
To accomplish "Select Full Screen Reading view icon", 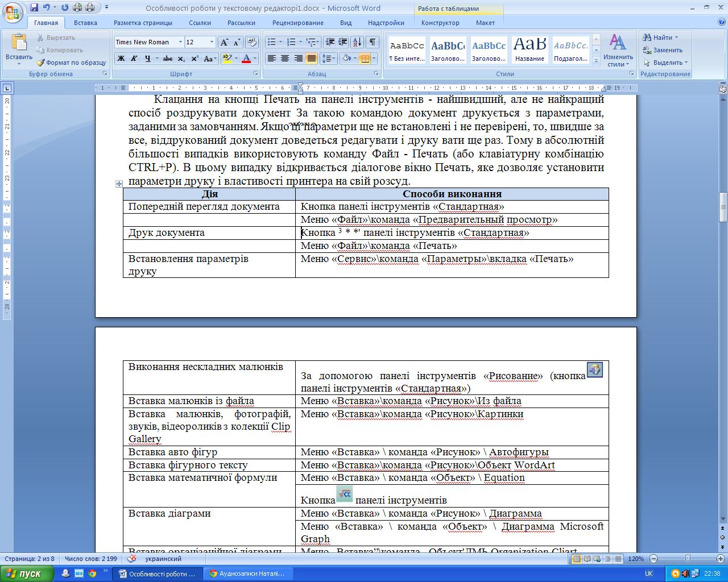I will pos(587,559).
